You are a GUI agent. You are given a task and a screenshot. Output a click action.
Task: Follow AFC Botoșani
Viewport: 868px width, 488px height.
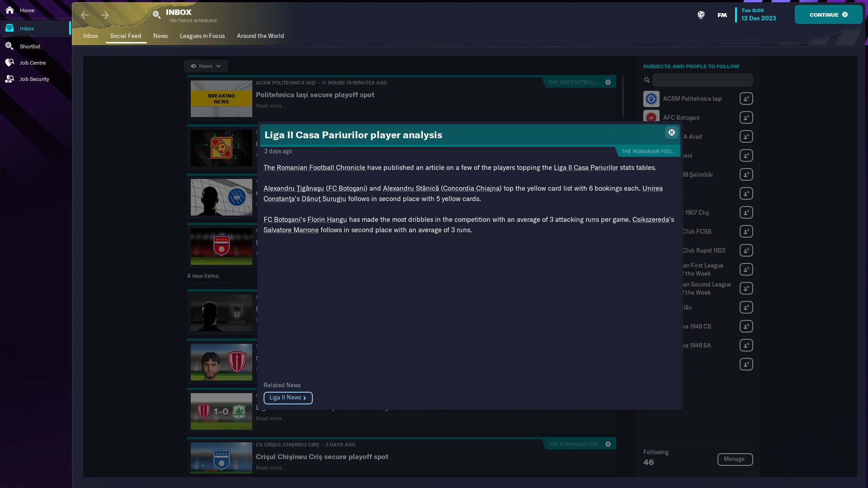pos(746,117)
